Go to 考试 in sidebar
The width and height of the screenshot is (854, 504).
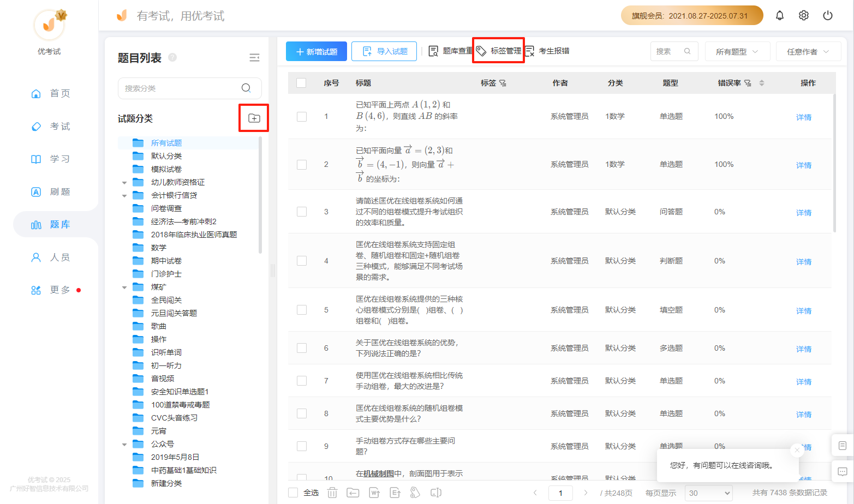(x=51, y=126)
